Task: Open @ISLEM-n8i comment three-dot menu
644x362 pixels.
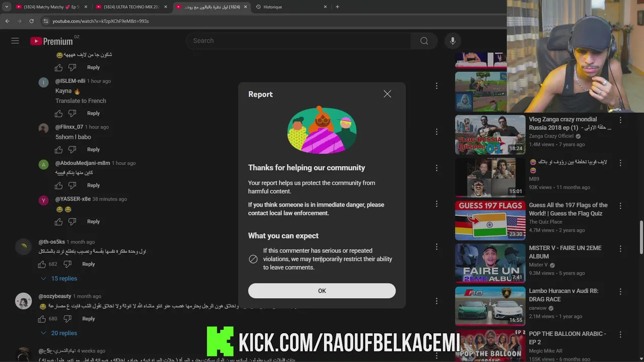Action: coord(437,86)
